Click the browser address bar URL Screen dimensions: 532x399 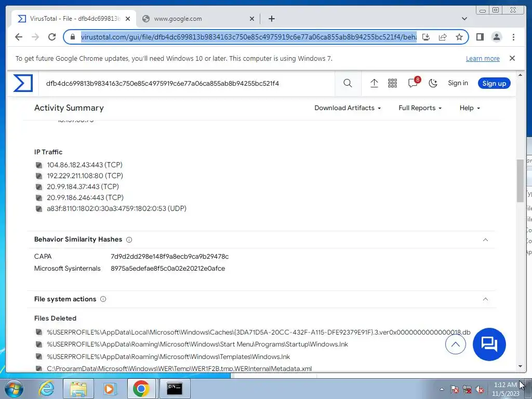[x=248, y=37]
